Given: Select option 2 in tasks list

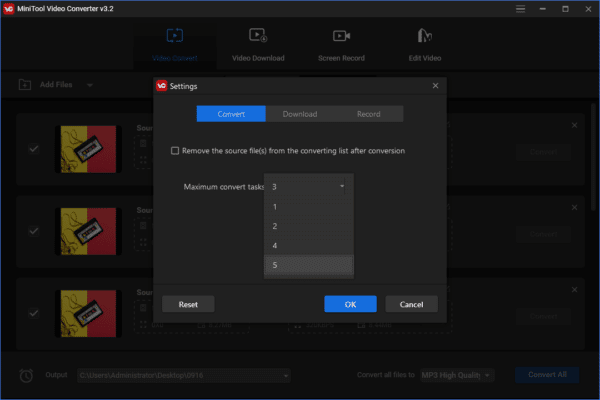Looking at the screenshot, I should pyautogui.click(x=308, y=226).
